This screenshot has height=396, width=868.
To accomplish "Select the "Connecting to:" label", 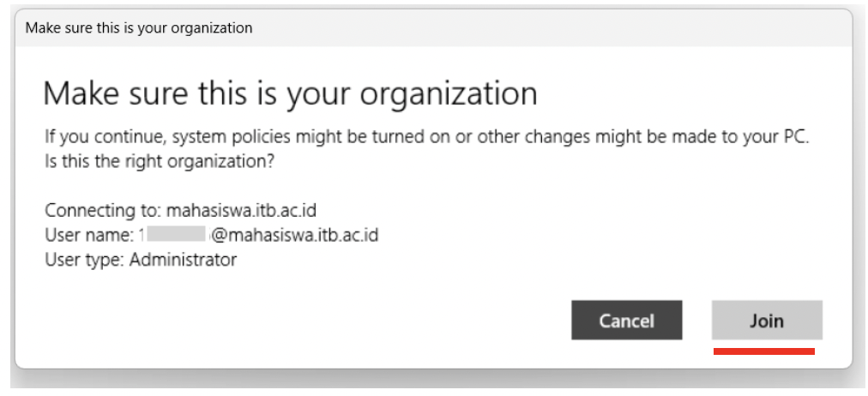I will [104, 211].
